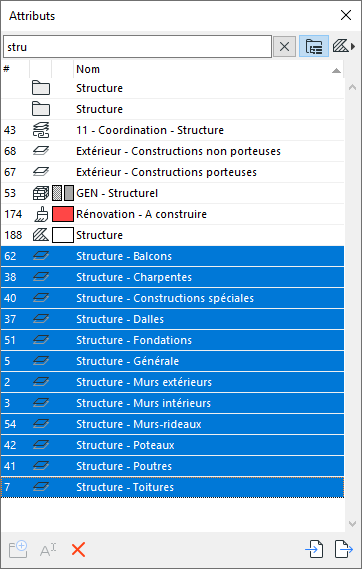Click the scrollbar up arrow

[x=352, y=87]
